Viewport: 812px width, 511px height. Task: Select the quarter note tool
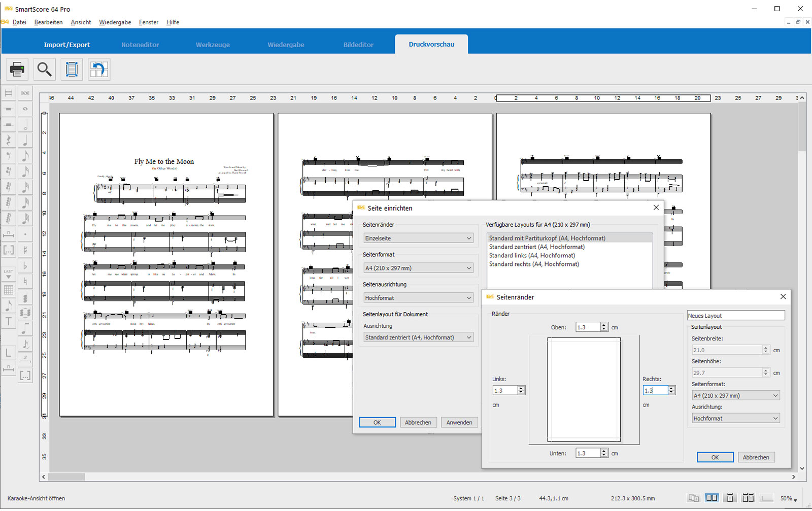tap(25, 140)
